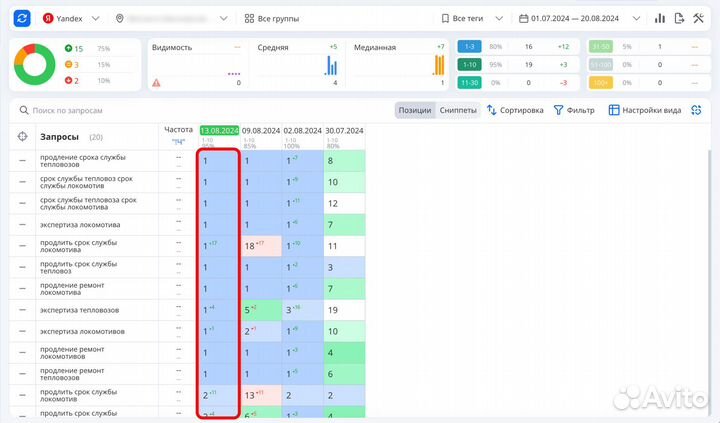
Task: Open the Видимость metric card
Action: coord(197,64)
